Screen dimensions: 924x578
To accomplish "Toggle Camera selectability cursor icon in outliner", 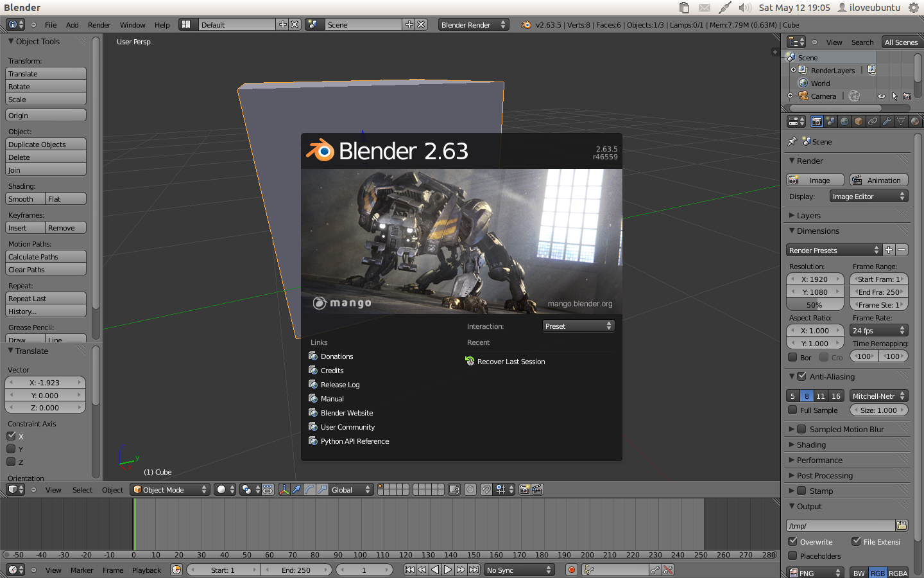I will [894, 96].
